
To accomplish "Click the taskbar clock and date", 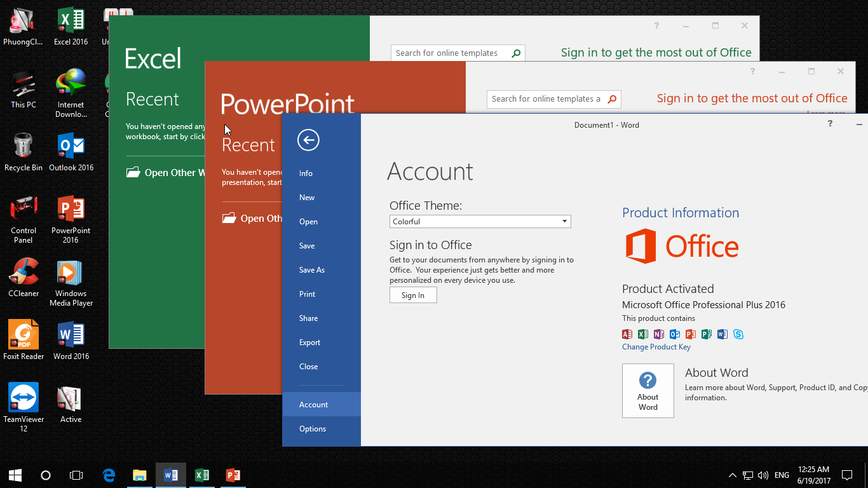I will point(813,475).
